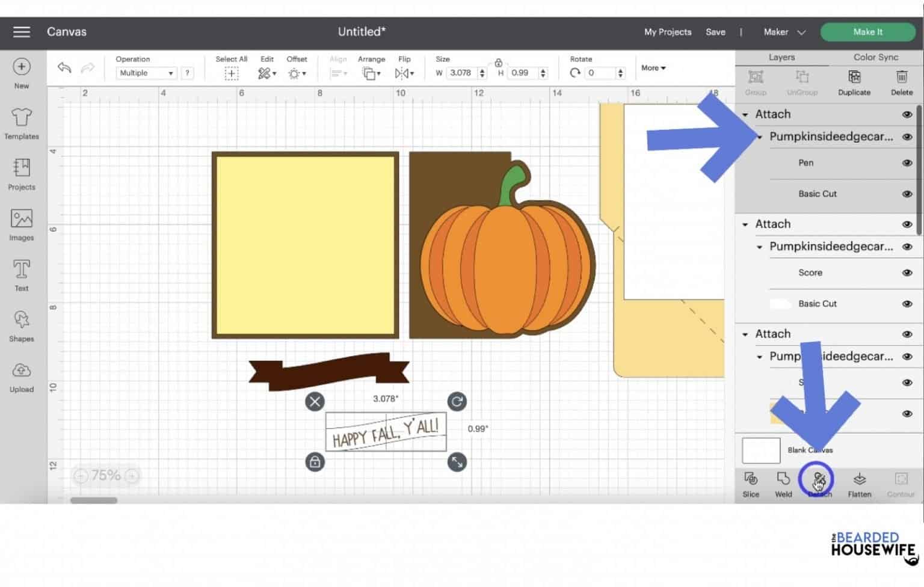Select the Flatten tool
The image size is (924, 587).
[859, 484]
